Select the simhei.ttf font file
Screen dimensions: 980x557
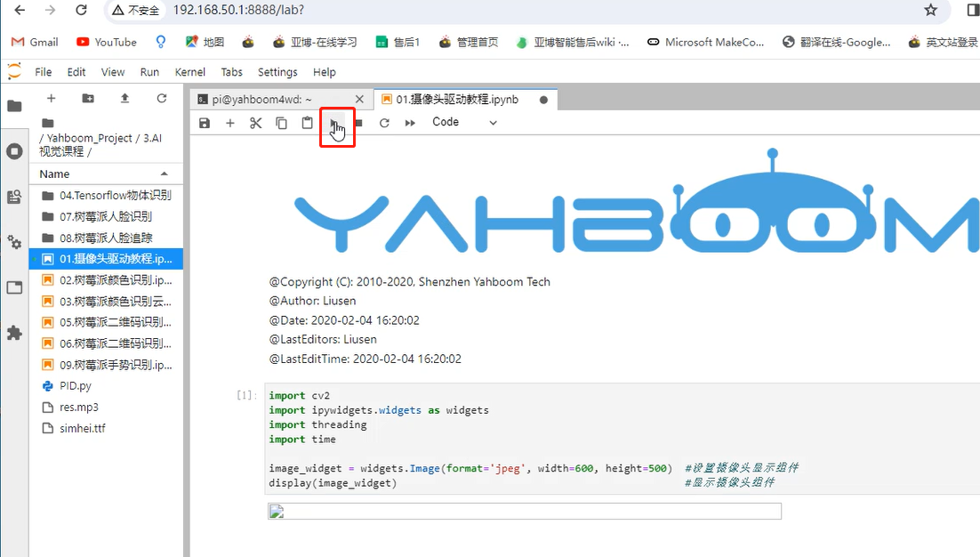click(106, 429)
